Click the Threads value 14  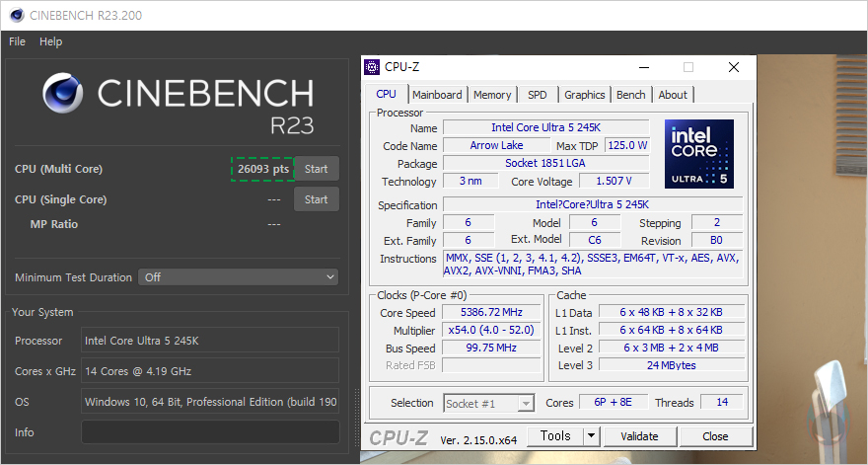(722, 402)
